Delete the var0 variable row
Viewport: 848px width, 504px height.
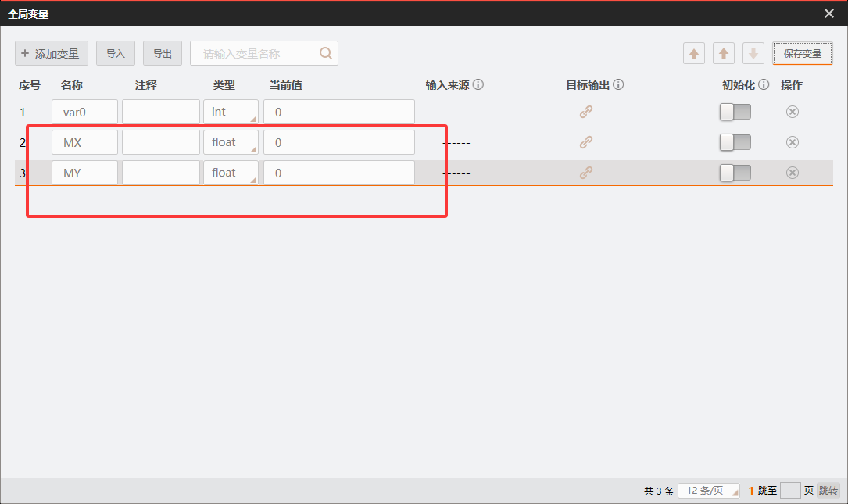[793, 112]
